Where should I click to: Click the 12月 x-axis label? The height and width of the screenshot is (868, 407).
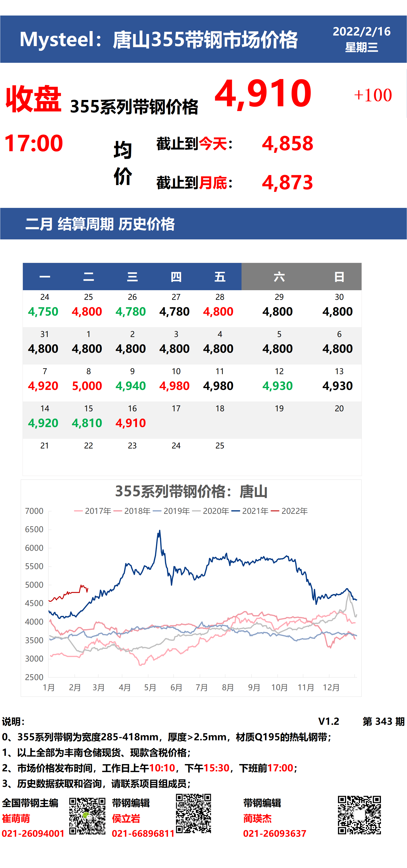pos(331,687)
